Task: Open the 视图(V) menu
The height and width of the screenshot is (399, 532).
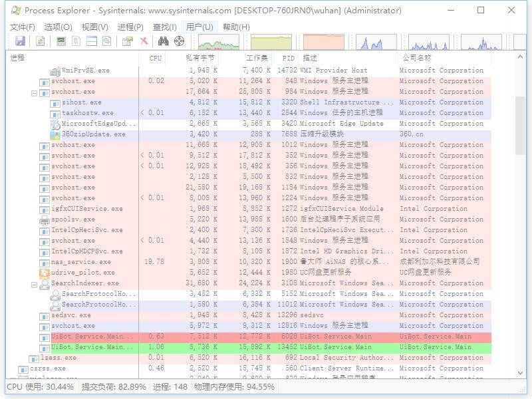Action: click(94, 27)
